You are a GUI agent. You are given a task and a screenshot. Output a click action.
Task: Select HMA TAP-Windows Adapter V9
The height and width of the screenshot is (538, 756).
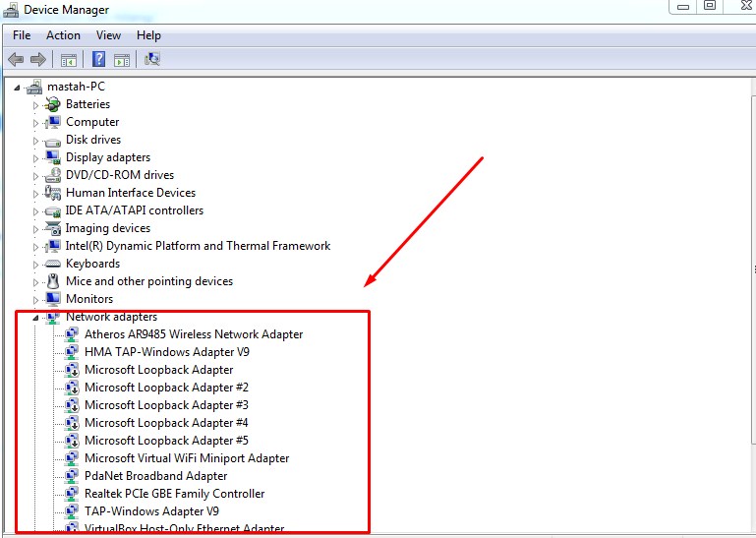(x=167, y=352)
